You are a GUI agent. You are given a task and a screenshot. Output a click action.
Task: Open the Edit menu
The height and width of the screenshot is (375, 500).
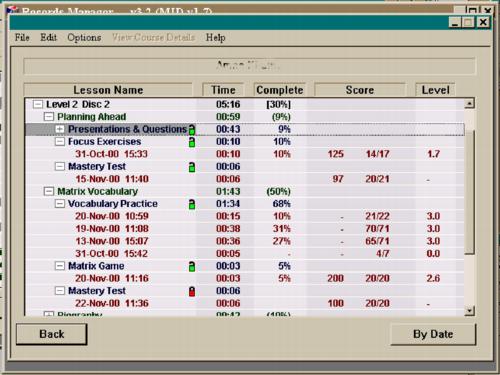click(x=49, y=37)
